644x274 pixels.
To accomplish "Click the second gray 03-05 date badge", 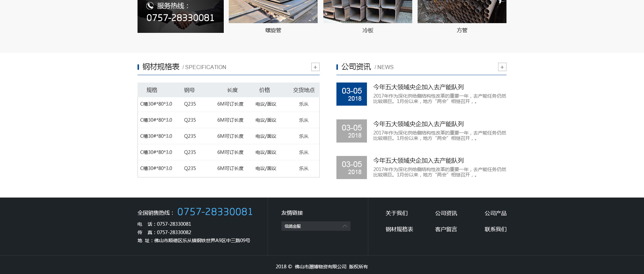I will click(352, 131).
